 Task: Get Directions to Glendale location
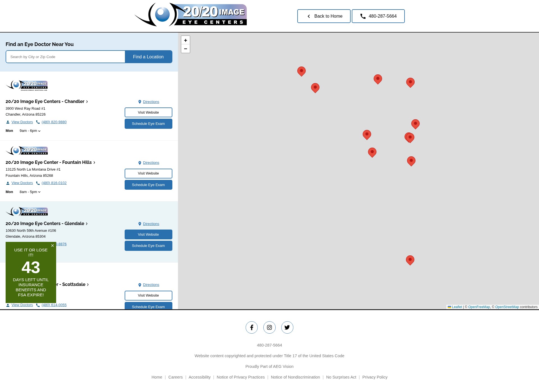click(x=149, y=224)
